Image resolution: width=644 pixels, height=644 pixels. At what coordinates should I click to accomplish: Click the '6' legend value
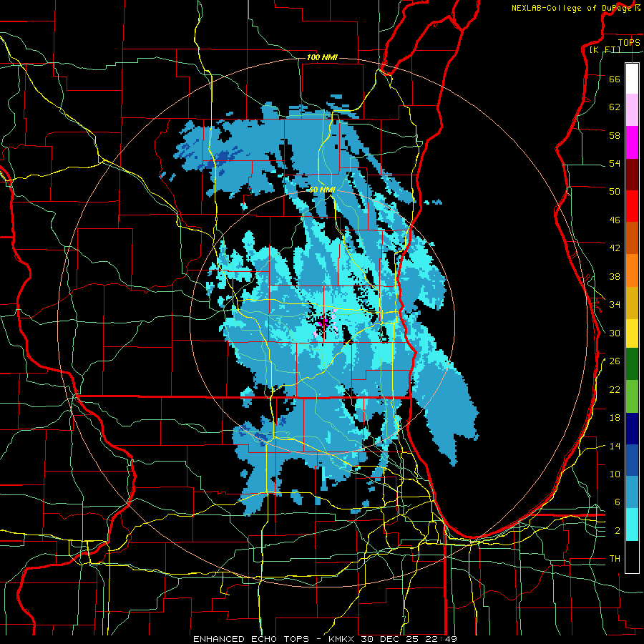[x=618, y=502]
